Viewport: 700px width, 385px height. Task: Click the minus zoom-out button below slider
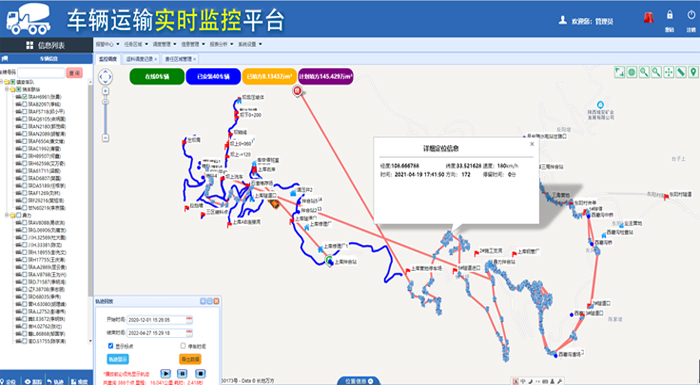(105, 138)
